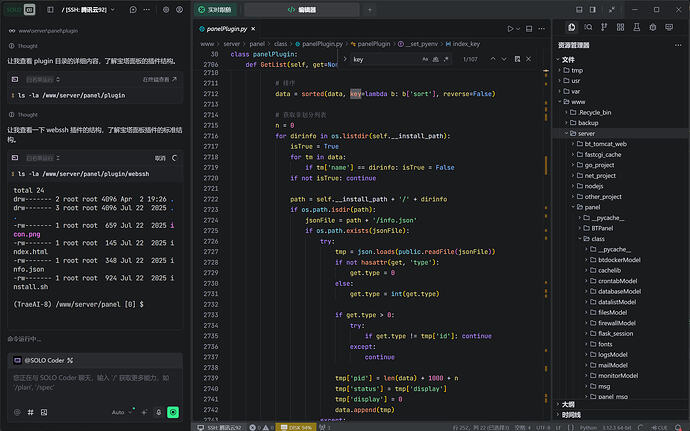
Task: Open the Debug view icon
Action: tap(653, 27)
